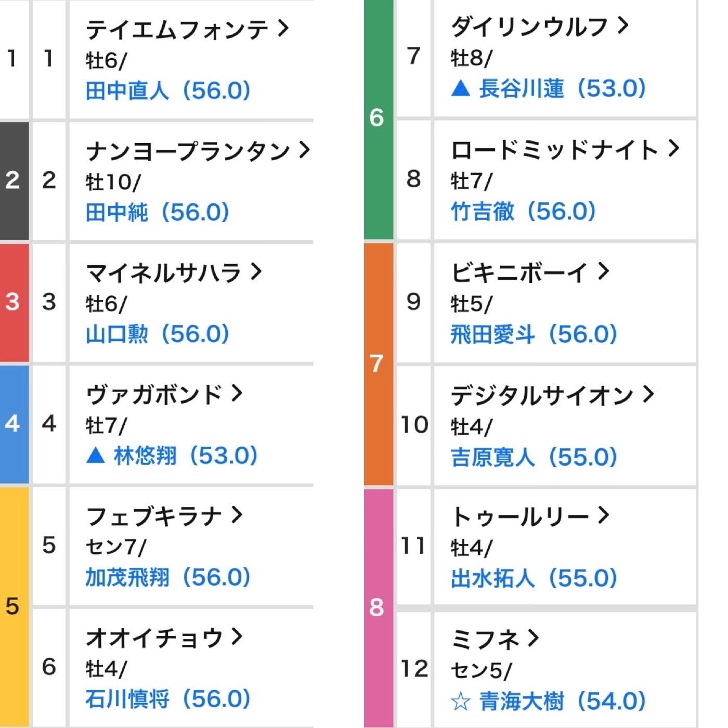Click chevron icon next to フェブキラナ
This screenshot has height=728, width=728.
tap(237, 515)
